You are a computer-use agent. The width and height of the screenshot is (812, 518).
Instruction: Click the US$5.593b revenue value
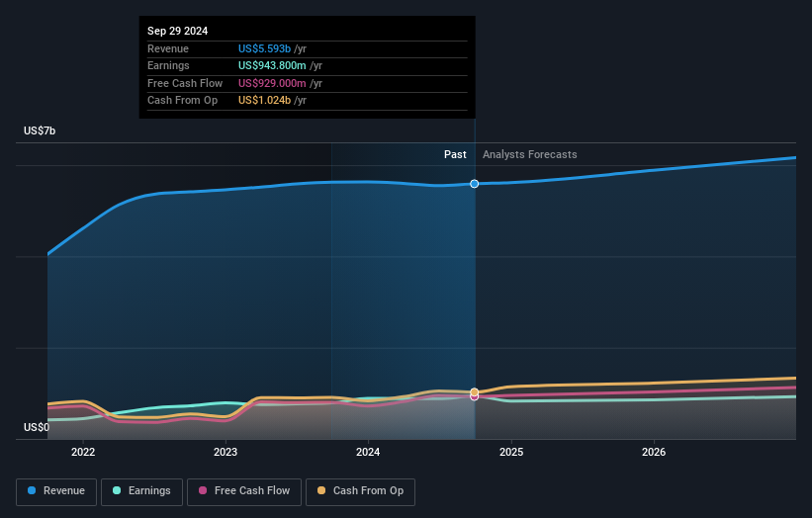(x=264, y=48)
